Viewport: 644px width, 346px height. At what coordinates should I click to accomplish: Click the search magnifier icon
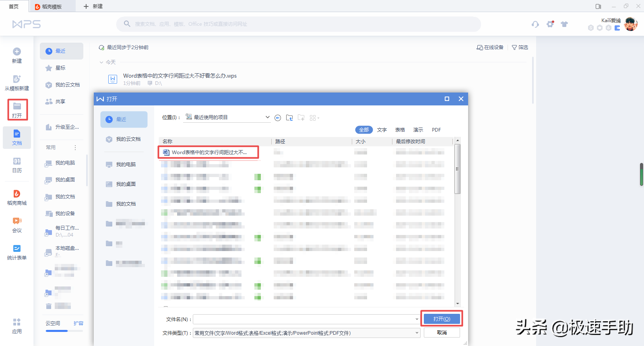pyautogui.click(x=127, y=24)
